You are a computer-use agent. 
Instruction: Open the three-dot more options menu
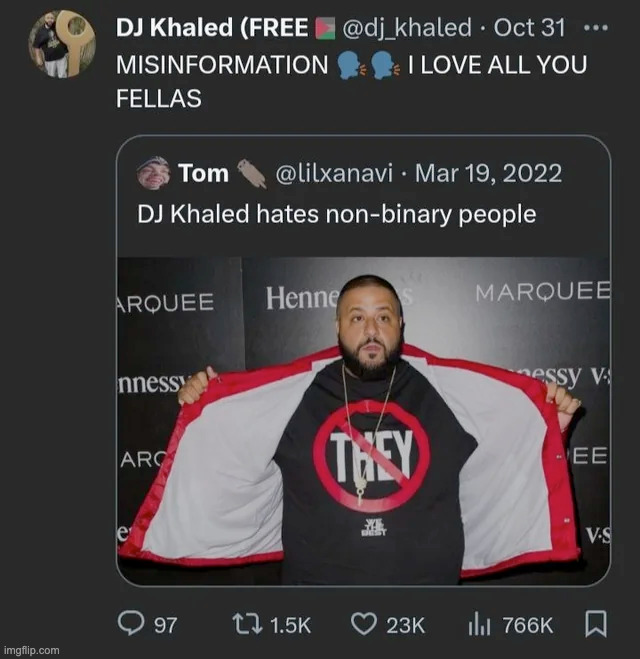coord(595,27)
